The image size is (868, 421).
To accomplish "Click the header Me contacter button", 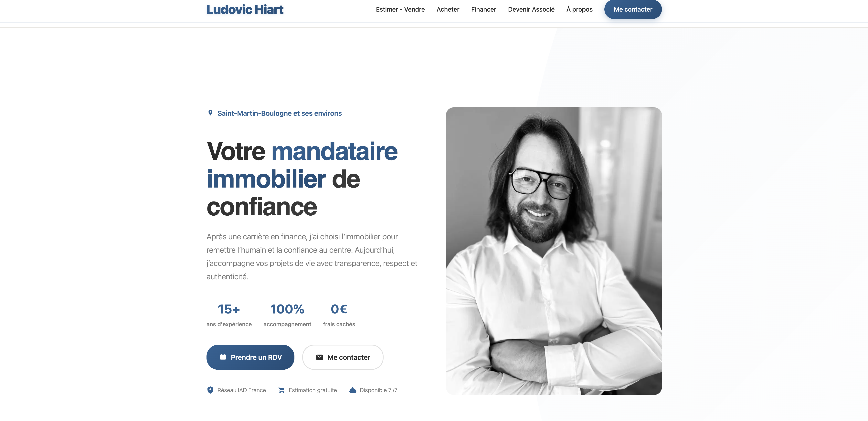I will click(633, 9).
